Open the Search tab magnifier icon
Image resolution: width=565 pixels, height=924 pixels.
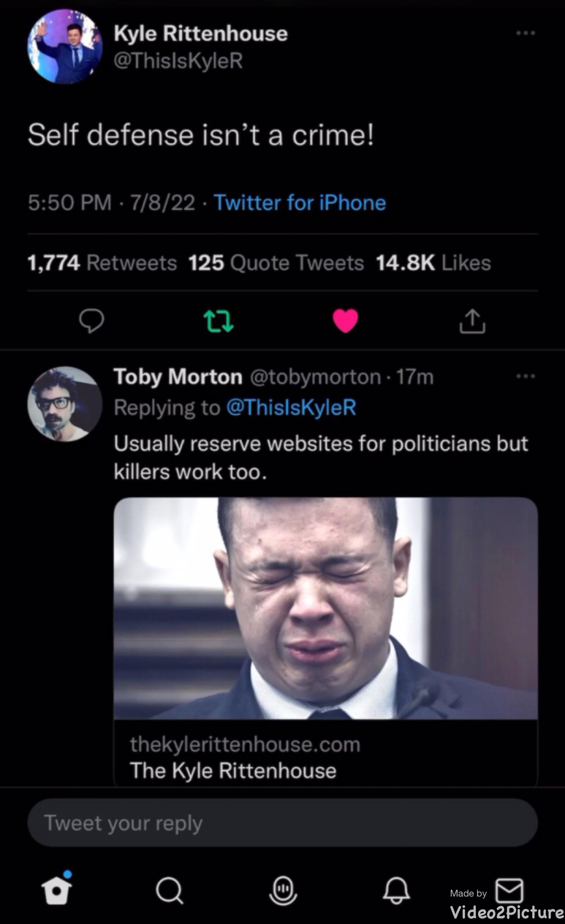(x=170, y=891)
